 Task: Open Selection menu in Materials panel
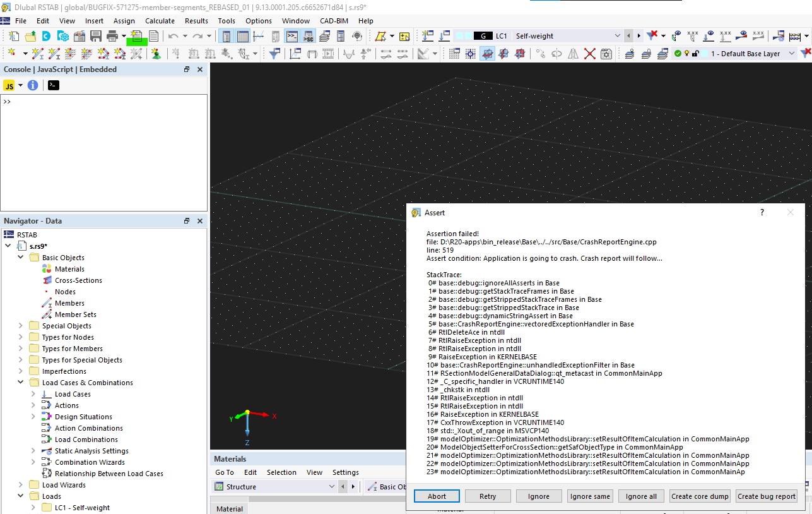[281, 472]
